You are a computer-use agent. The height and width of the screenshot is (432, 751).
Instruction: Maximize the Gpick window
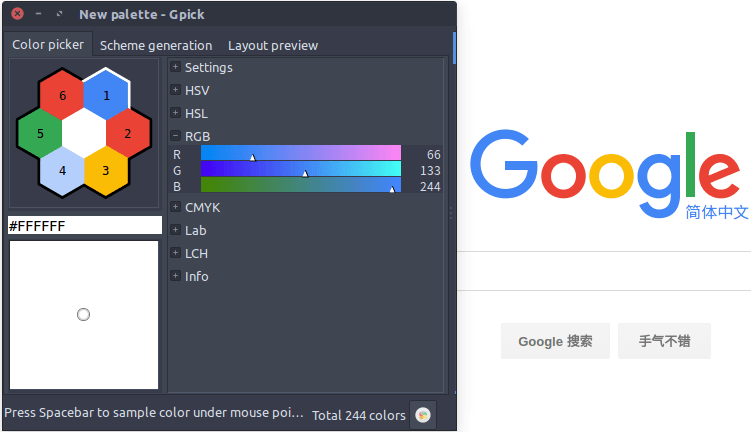click(59, 14)
